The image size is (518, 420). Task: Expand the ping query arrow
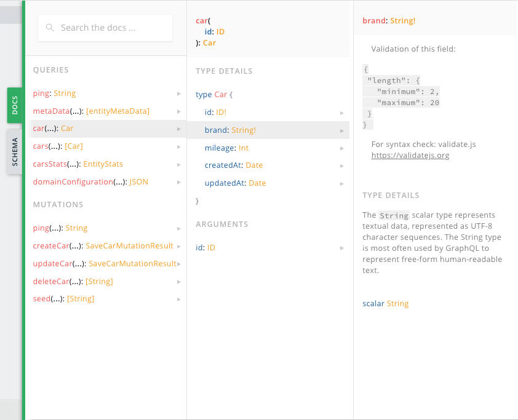coord(178,93)
